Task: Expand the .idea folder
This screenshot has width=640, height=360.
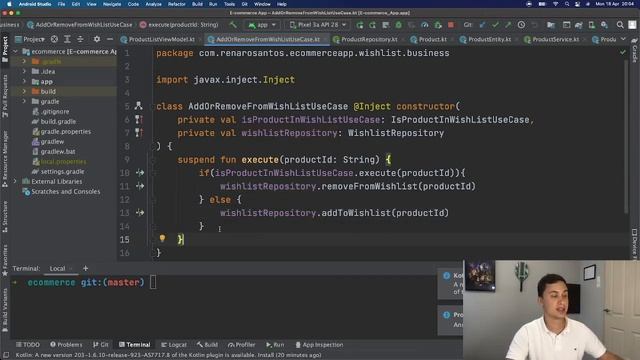Action: (x=24, y=71)
